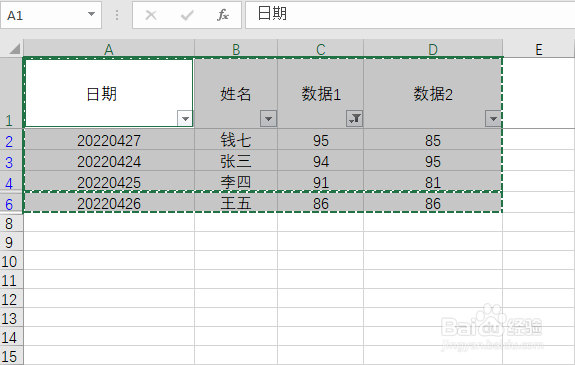Open the 姓名 column filter dropdown

268,118
